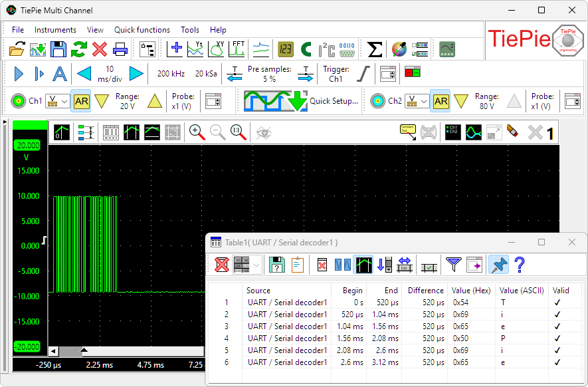This screenshot has width=588, height=387.
Task: Zoom in on the graph
Action: [x=197, y=132]
